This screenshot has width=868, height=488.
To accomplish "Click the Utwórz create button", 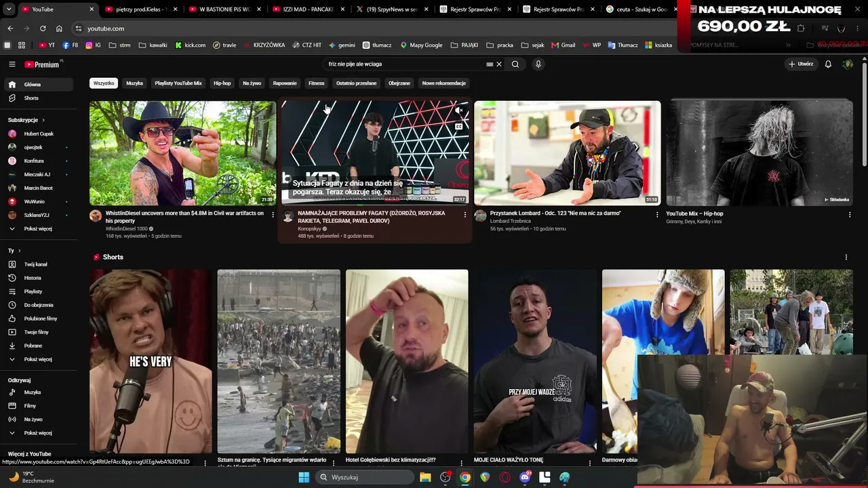I will pos(801,64).
